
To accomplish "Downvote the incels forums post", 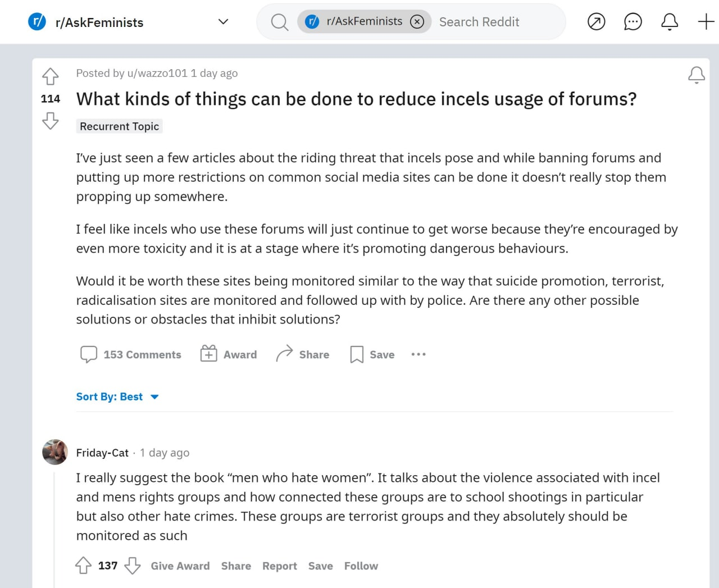I will [x=51, y=121].
